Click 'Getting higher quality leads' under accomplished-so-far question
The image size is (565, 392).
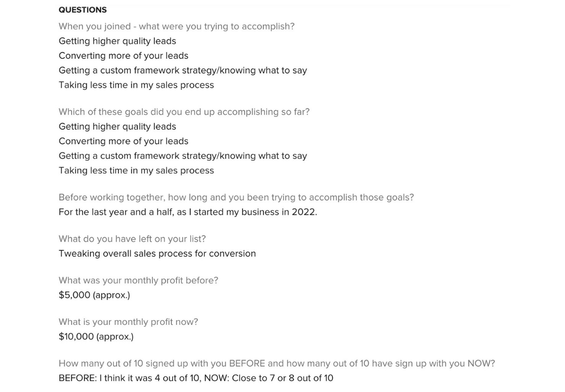[x=117, y=127]
